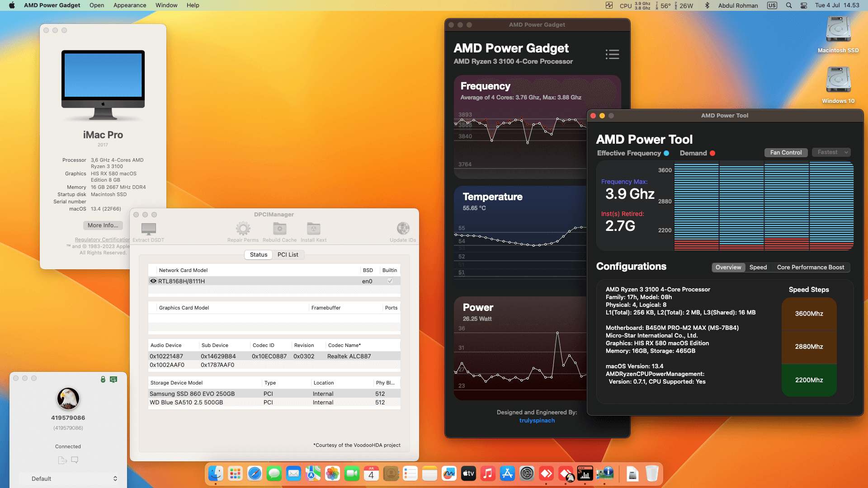Select the Extract DSDT tool in DPCIManager

click(x=148, y=229)
